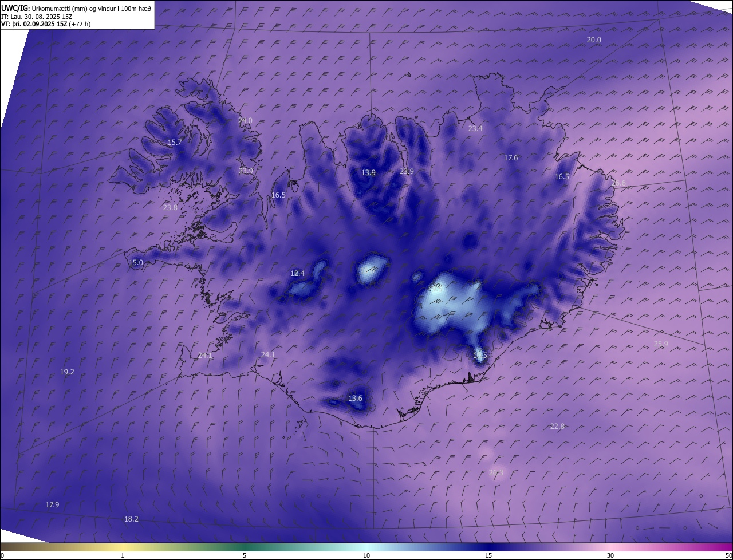Choose the 17.9 value label
Image resolution: width=733 pixels, height=560 pixels.
click(52, 504)
